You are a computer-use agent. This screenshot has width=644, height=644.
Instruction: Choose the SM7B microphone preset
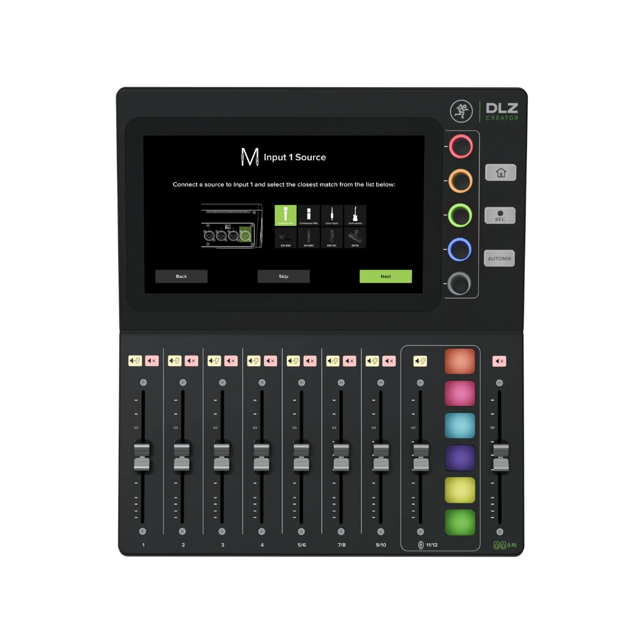pyautogui.click(x=355, y=237)
